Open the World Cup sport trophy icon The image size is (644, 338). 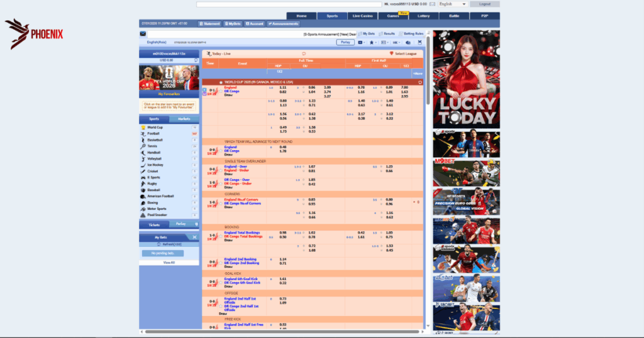(x=143, y=128)
